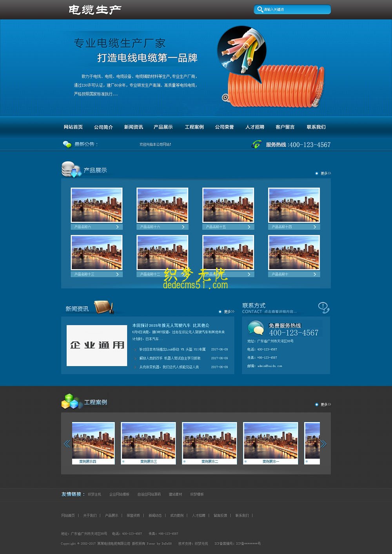
Task: Click the headset icon in 联系方式 header
Action: click(323, 308)
